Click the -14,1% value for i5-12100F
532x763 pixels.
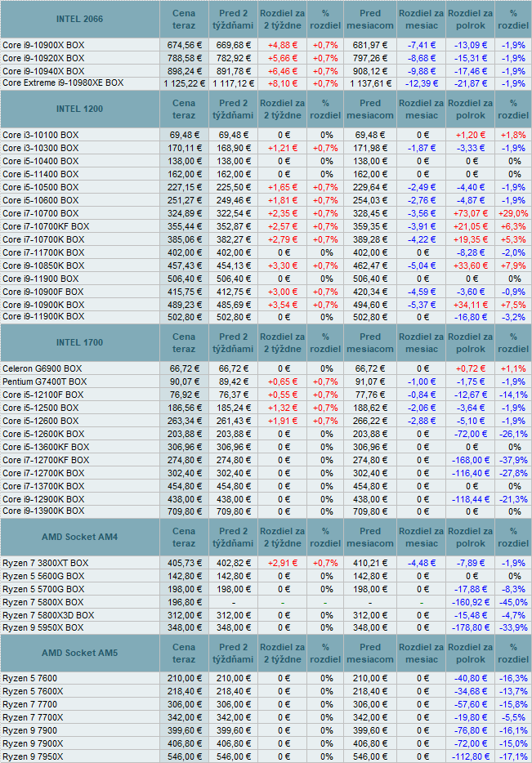(513, 395)
